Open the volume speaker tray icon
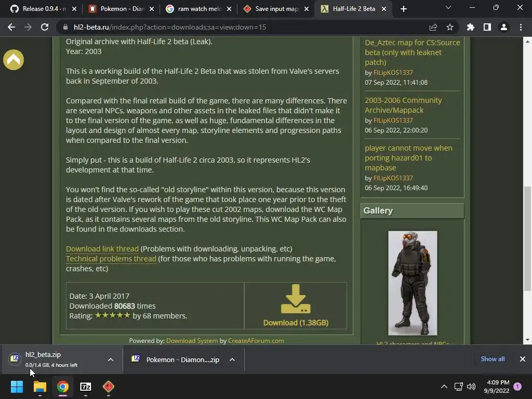The image size is (532, 399). pos(471,387)
